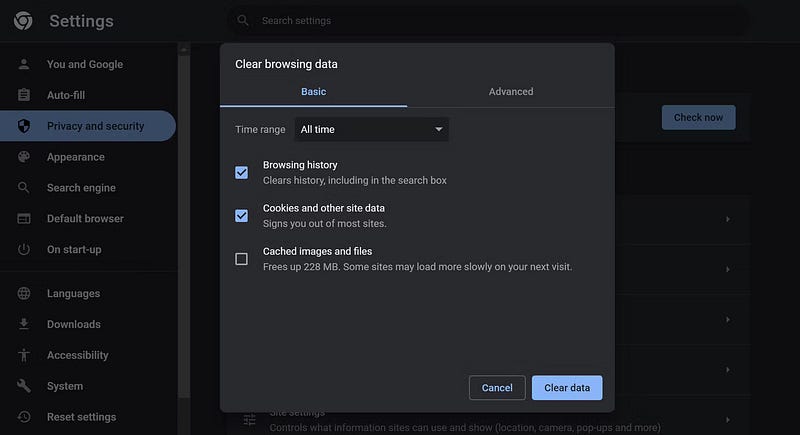Screen dimensions: 800x435
Task: Click the Search settings field
Action: coord(488,21)
